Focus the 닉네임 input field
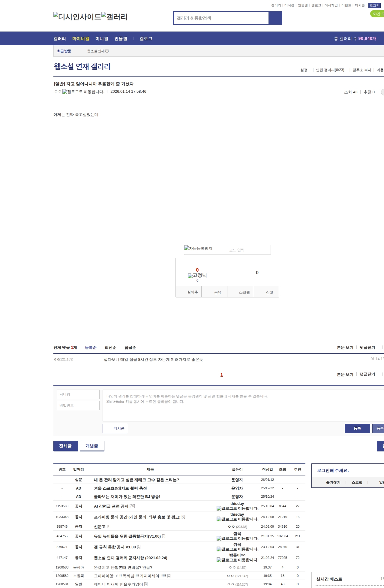This screenshot has width=384, height=588. click(x=78, y=394)
